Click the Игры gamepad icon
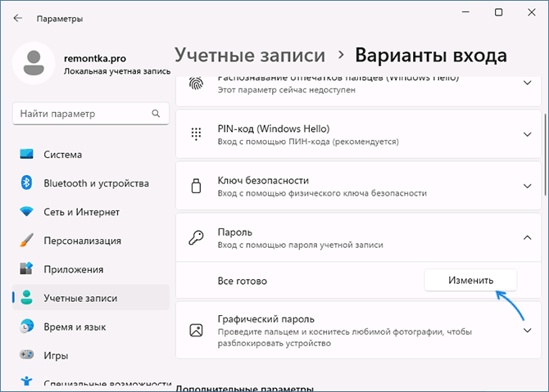This screenshot has height=392, width=549. pyautogui.click(x=26, y=354)
